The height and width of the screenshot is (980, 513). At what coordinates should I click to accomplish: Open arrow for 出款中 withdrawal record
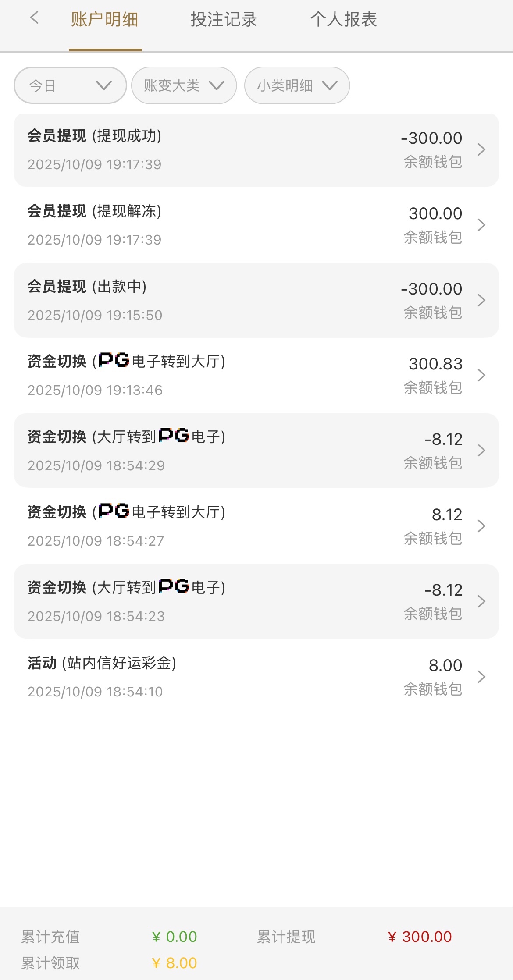(481, 300)
